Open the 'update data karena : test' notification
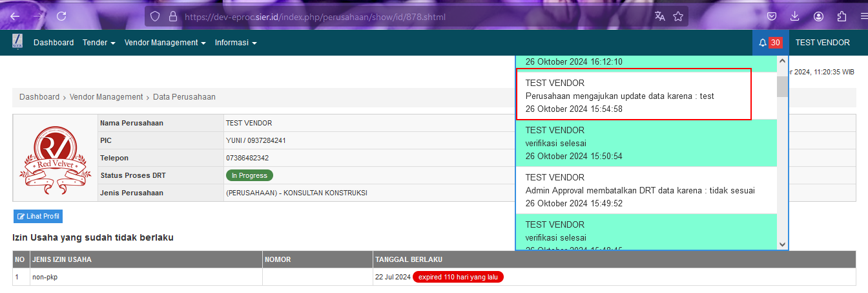 [x=634, y=96]
